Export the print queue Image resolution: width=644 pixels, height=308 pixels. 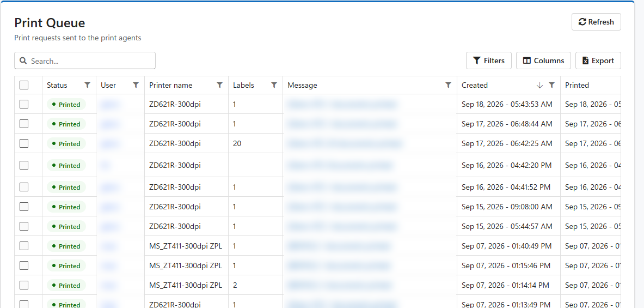click(598, 61)
